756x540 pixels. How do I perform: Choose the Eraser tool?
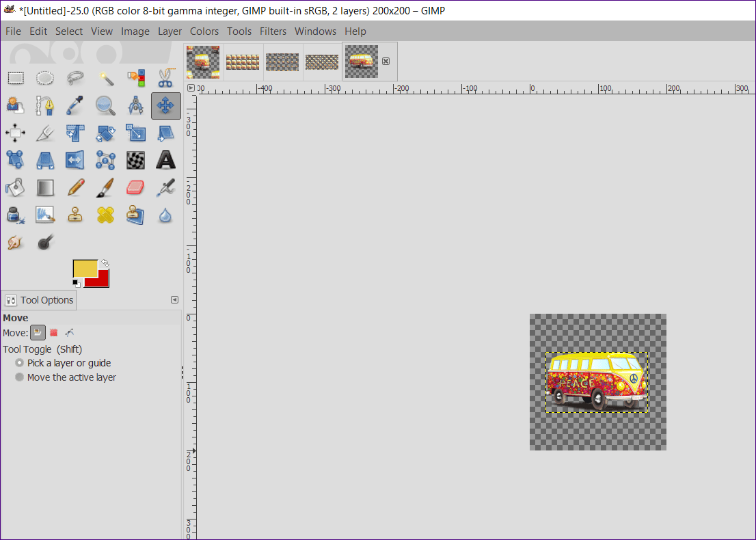[136, 187]
